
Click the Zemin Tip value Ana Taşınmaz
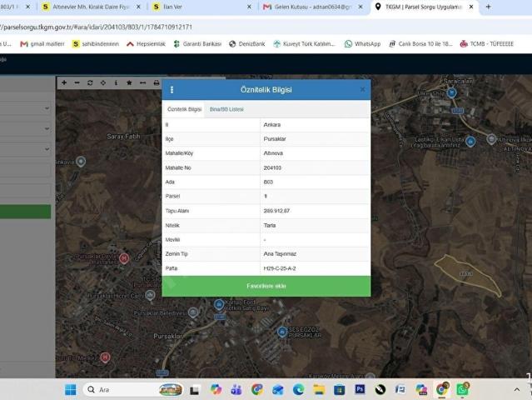click(280, 253)
